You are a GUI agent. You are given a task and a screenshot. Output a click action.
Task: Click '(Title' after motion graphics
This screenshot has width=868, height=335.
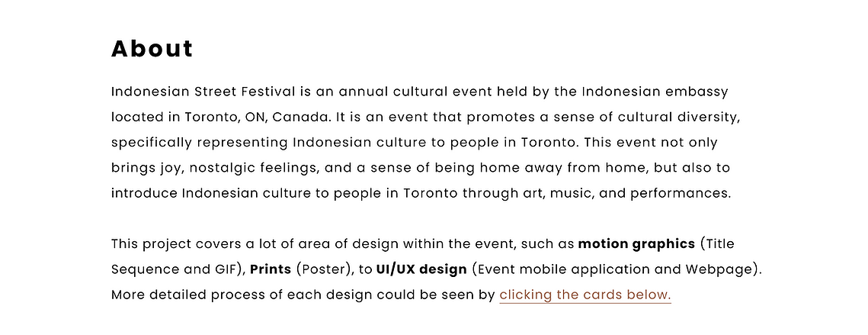tap(717, 244)
